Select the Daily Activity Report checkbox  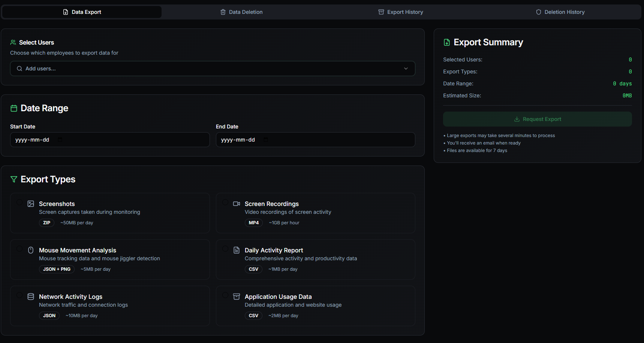click(225, 249)
